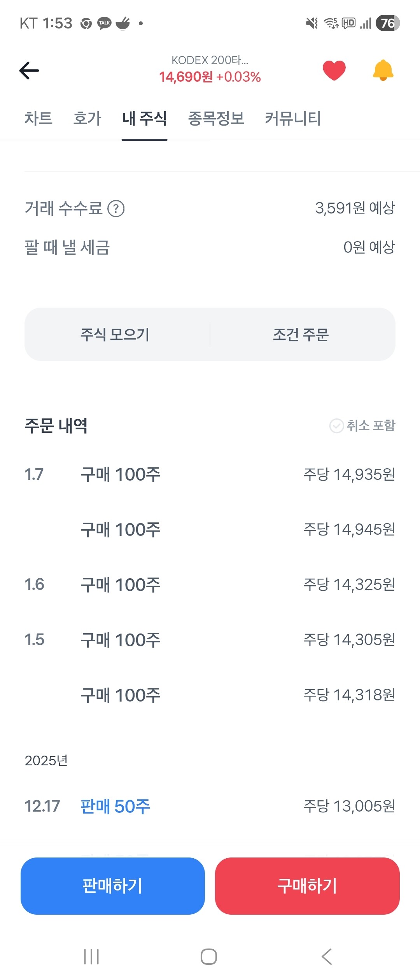Switch to the 차트 tab
Image resolution: width=420 pixels, height=980 pixels.
(x=38, y=118)
